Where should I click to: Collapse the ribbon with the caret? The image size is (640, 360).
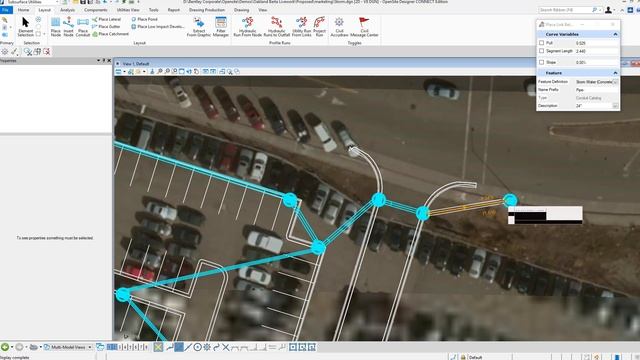pos(622,10)
